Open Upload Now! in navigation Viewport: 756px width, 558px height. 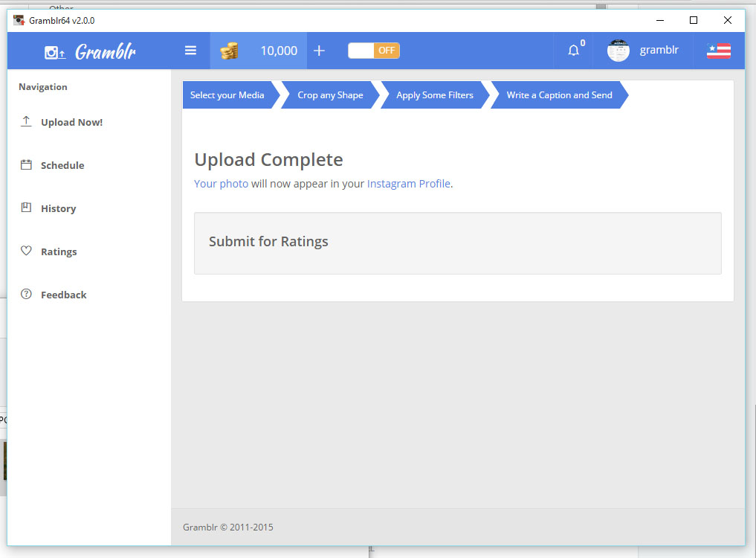(71, 122)
